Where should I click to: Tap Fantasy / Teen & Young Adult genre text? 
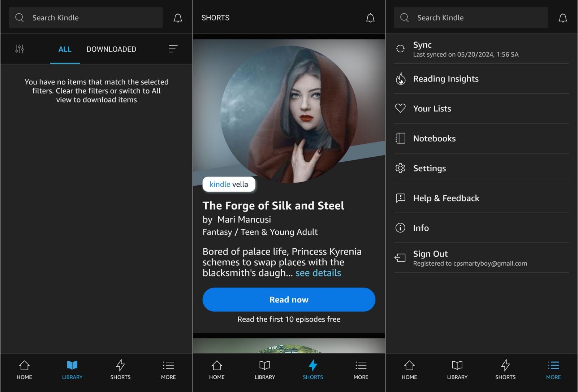pyautogui.click(x=260, y=232)
